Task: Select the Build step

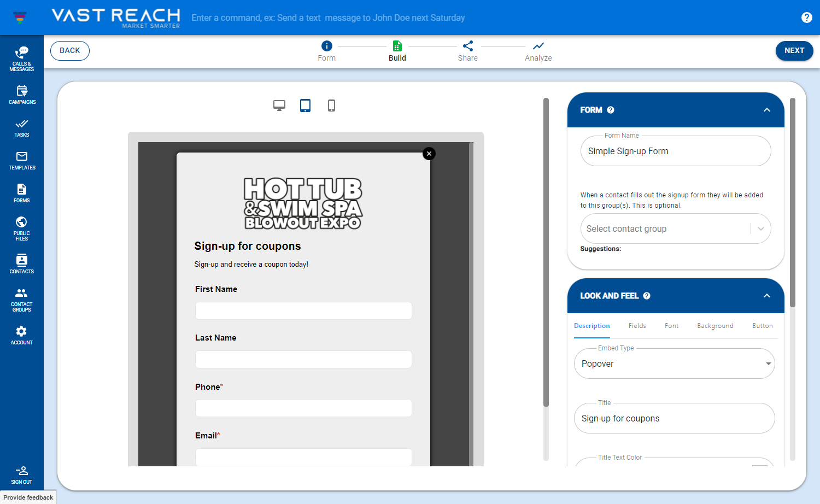Action: click(x=397, y=51)
